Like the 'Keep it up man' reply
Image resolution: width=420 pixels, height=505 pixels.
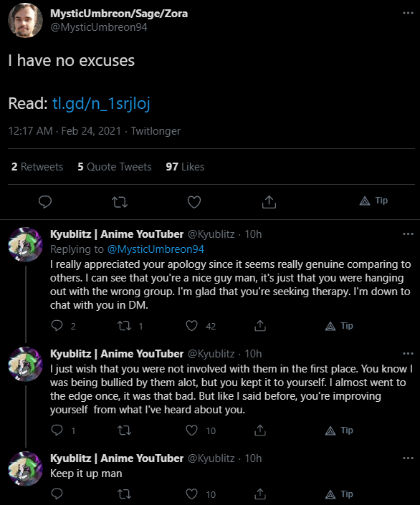pos(192,494)
